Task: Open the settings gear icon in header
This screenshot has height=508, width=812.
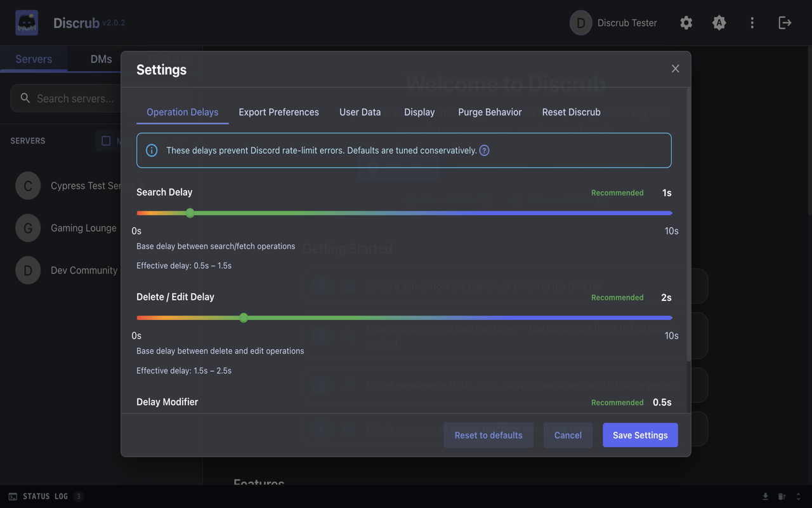Action: 686,23
